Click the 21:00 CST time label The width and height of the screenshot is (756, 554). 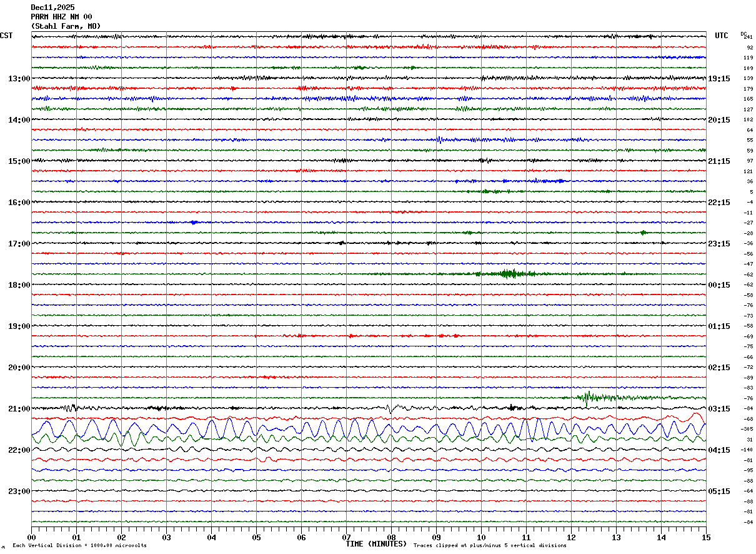(19, 409)
